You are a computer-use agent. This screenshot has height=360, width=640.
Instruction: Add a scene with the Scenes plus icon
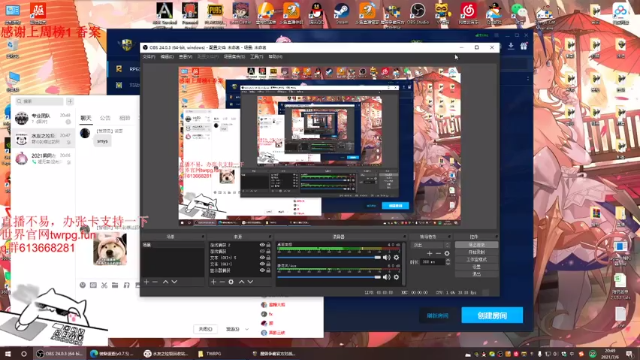pyautogui.click(x=146, y=282)
